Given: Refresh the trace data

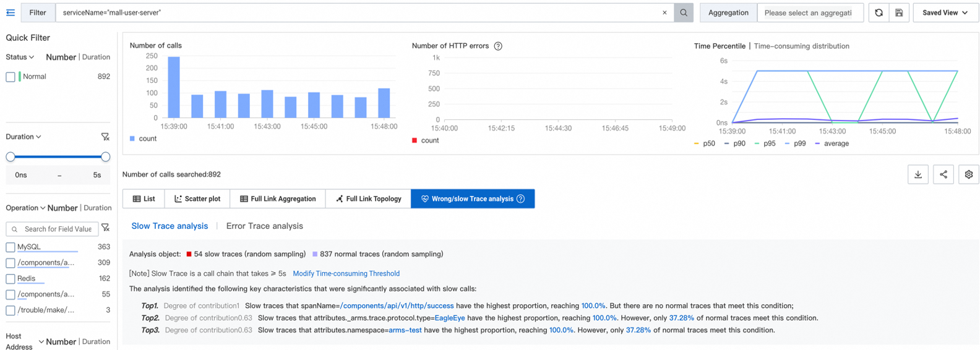Looking at the screenshot, I should 879,12.
